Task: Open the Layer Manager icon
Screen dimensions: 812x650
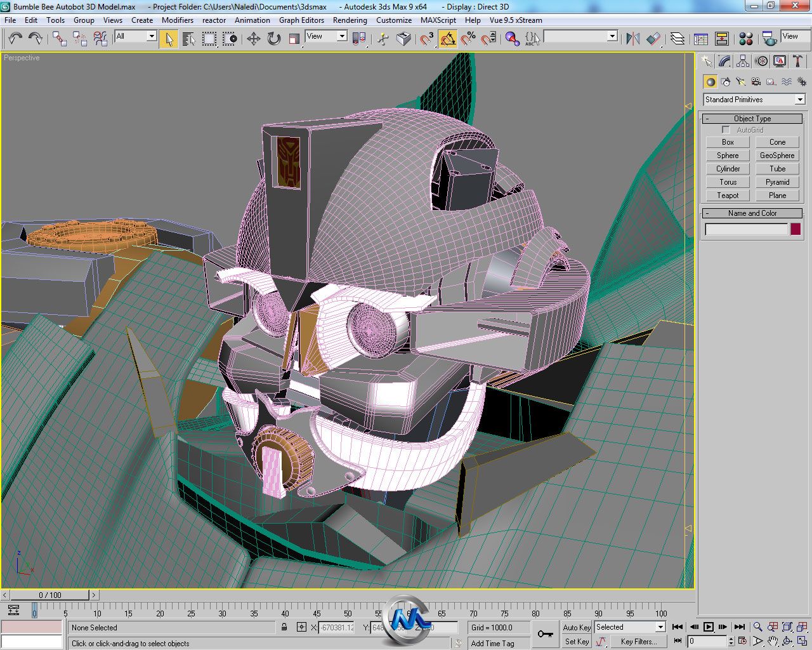Action: tap(678, 39)
